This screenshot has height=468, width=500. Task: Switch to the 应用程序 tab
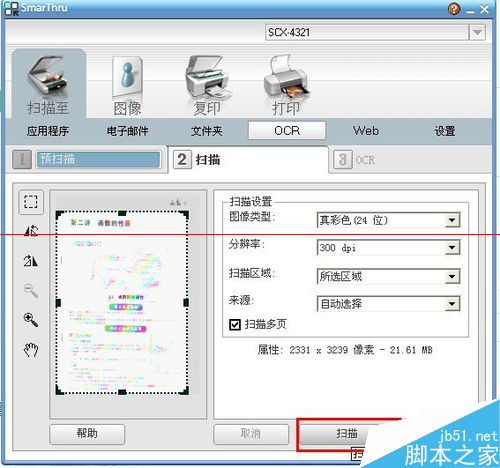pyautogui.click(x=48, y=131)
